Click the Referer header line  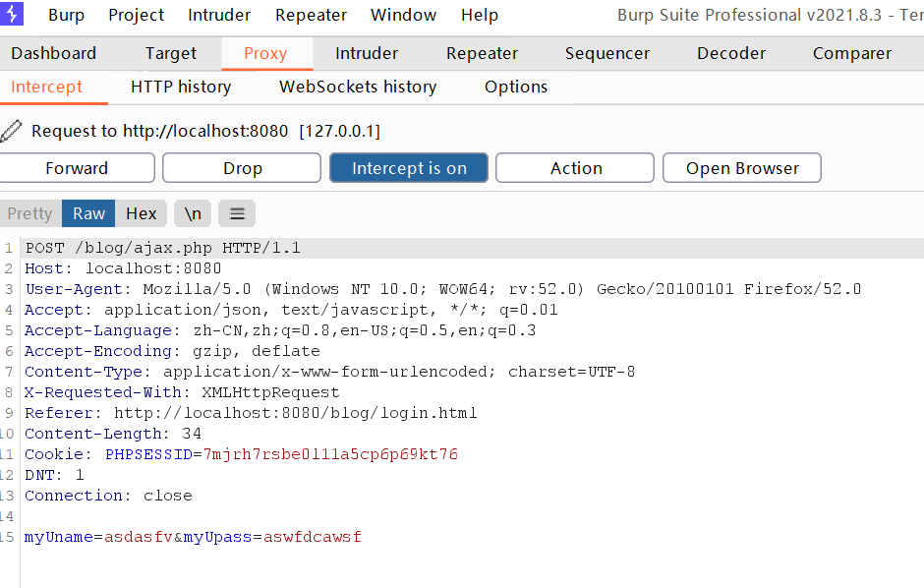(x=251, y=413)
